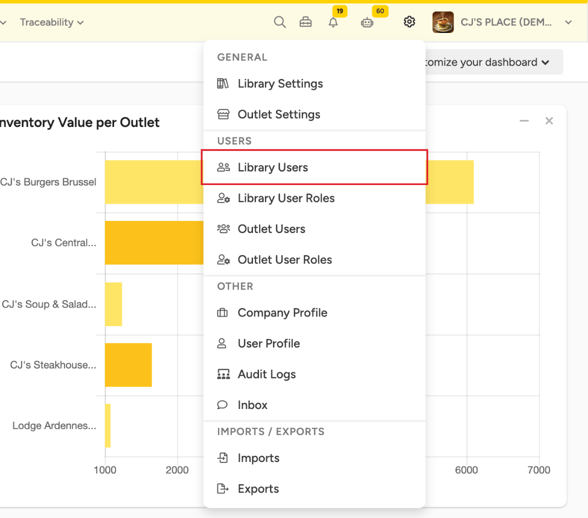
Task: Click CJ's Central chart label
Action: [x=63, y=243]
